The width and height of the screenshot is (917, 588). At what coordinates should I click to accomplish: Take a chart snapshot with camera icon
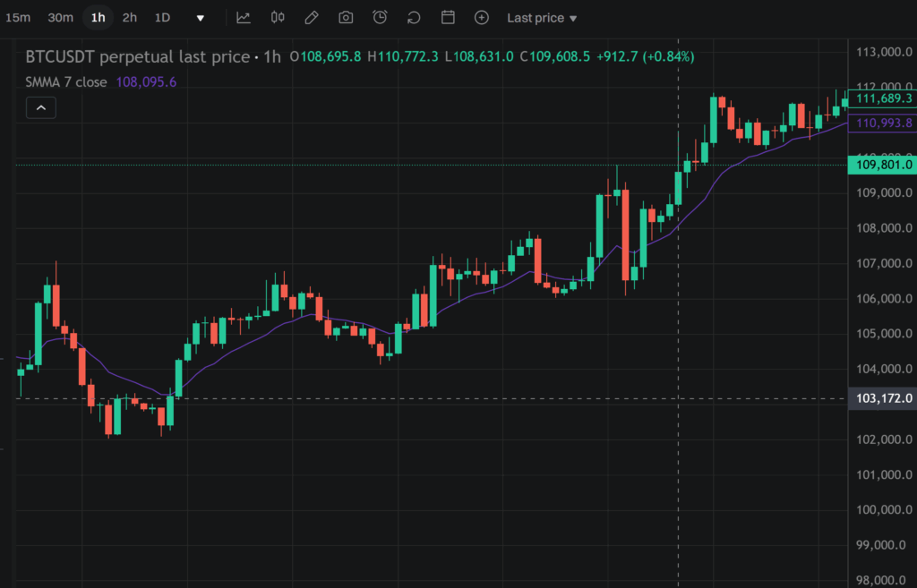coord(345,17)
